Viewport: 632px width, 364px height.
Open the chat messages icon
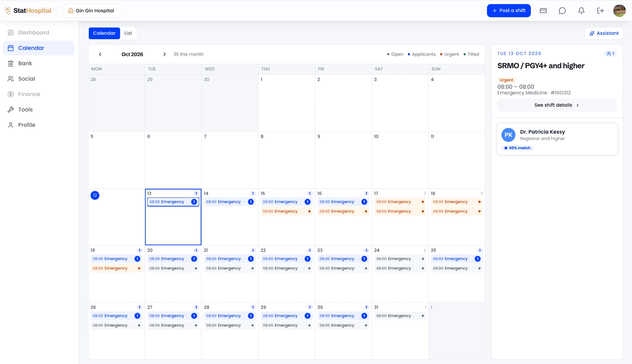562,11
